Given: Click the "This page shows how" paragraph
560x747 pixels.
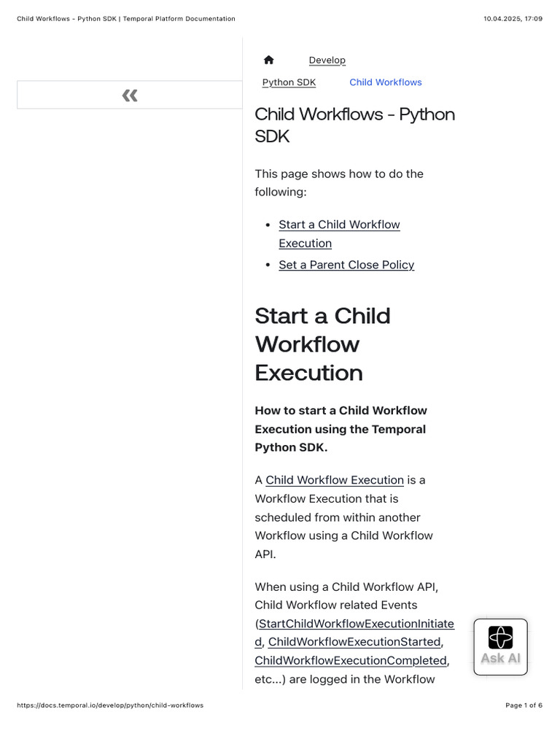Looking at the screenshot, I should click(338, 182).
